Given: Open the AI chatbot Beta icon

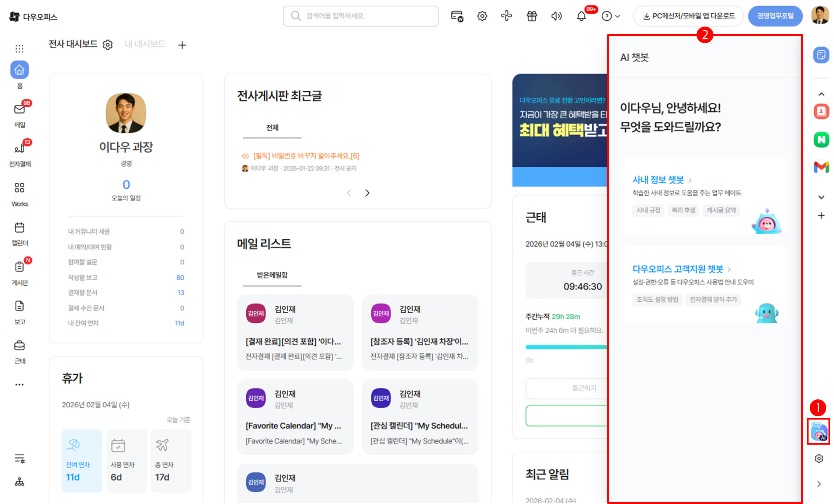Looking at the screenshot, I should coord(819,431).
